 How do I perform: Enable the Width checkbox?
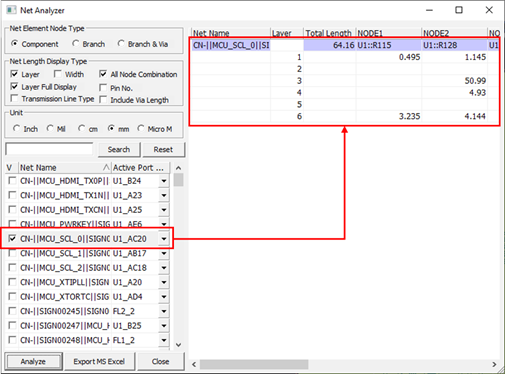[58, 74]
